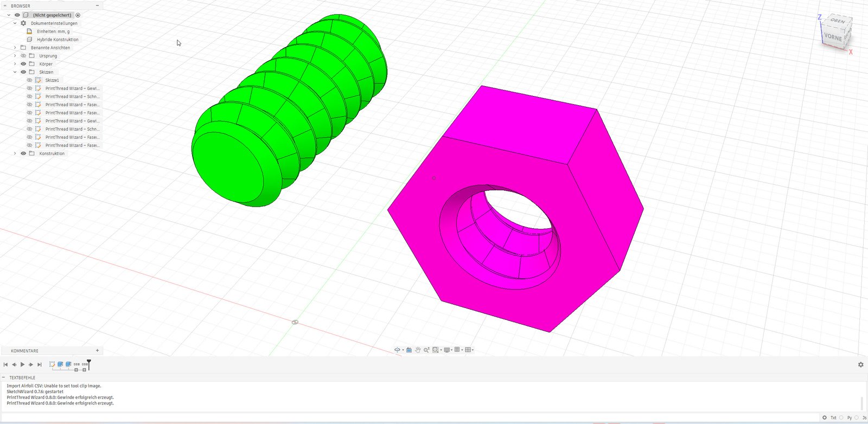The width and height of the screenshot is (868, 424).
Task: Click log line 'SketchWizard 0.7.6: gestartet'
Action: 35,391
